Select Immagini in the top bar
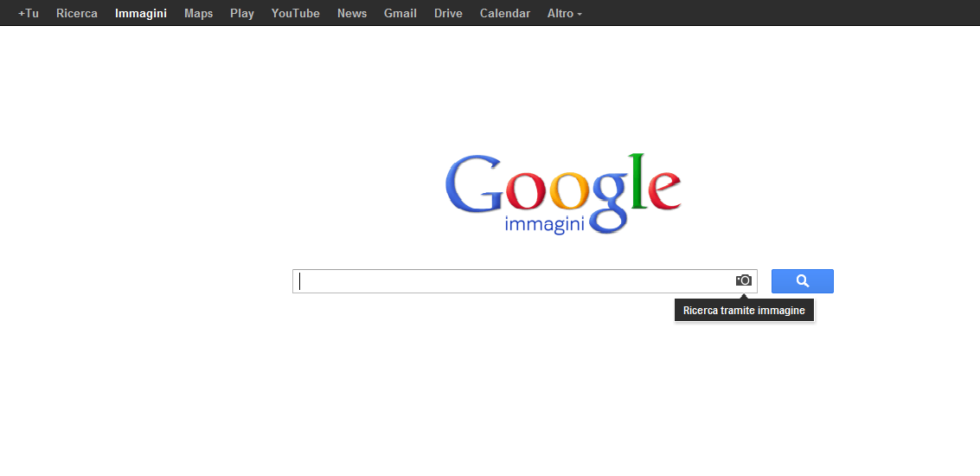Viewport: 980px width, 476px height. click(140, 13)
